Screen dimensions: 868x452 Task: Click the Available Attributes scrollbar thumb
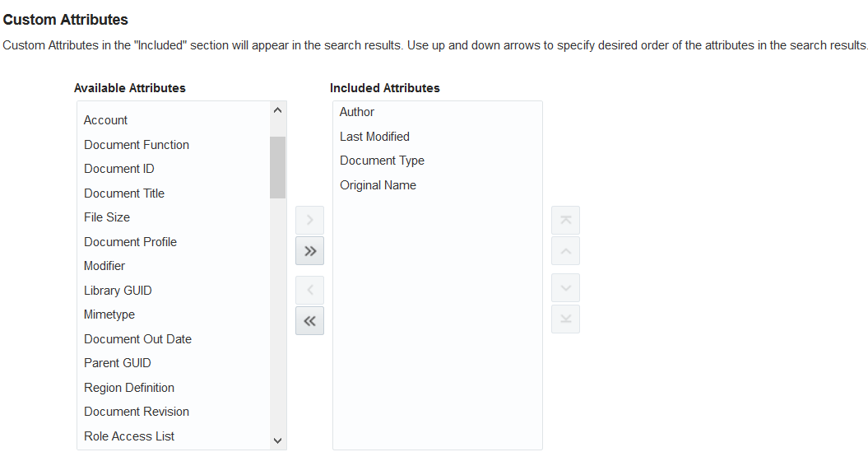click(x=278, y=167)
